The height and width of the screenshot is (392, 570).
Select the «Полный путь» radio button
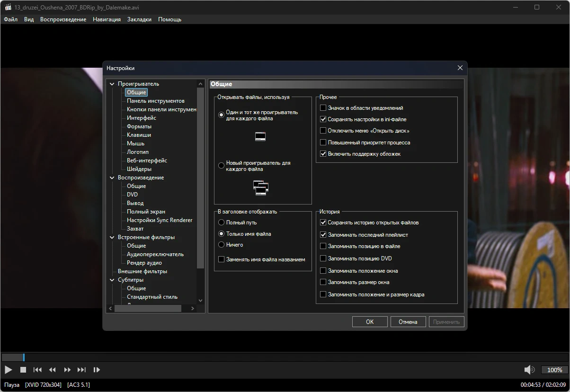(221, 223)
